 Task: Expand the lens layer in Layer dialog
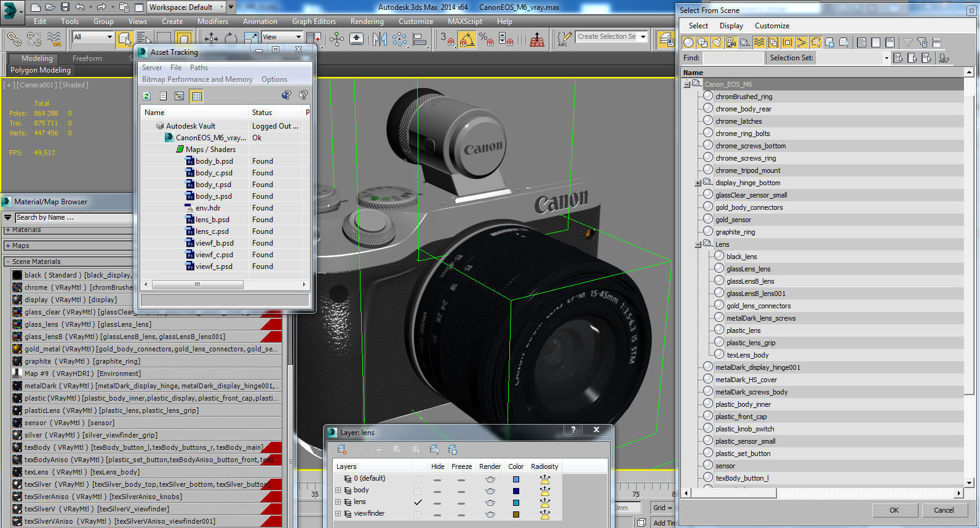coord(338,502)
